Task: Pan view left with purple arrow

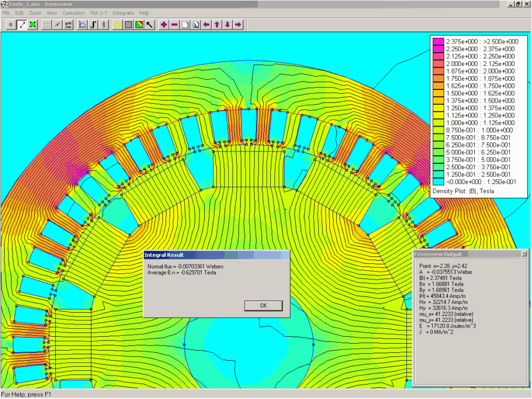Action: click(206, 24)
